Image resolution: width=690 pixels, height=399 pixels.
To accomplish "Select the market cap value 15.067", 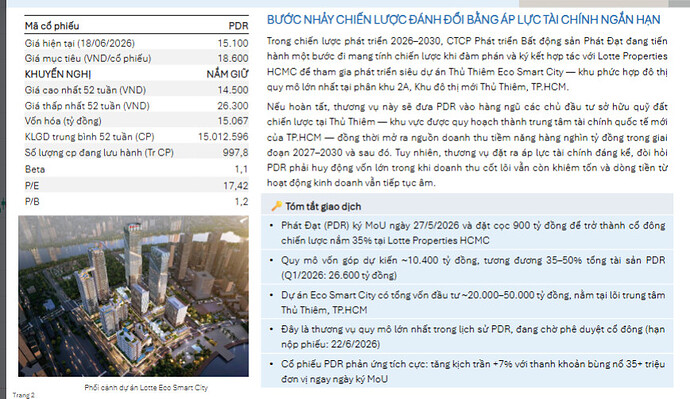I will pyautogui.click(x=233, y=121).
